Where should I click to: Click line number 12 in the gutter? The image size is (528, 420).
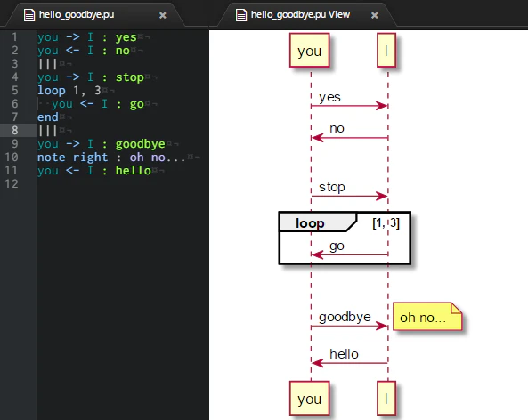(11, 183)
